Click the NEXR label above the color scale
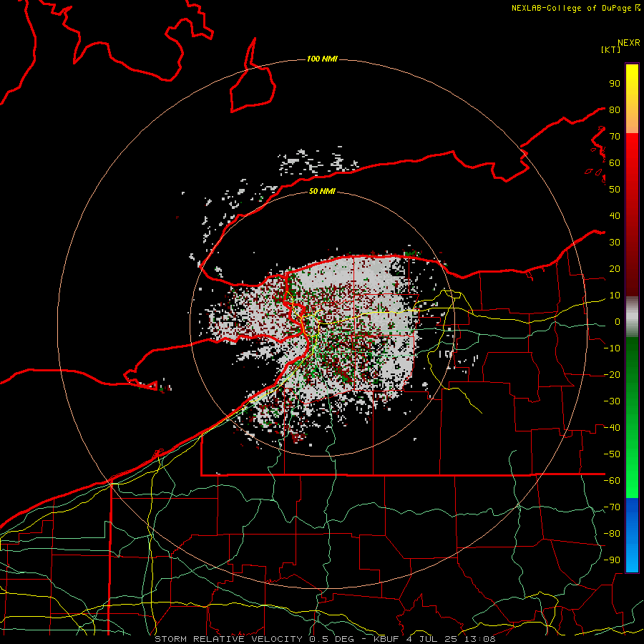 click(x=629, y=43)
